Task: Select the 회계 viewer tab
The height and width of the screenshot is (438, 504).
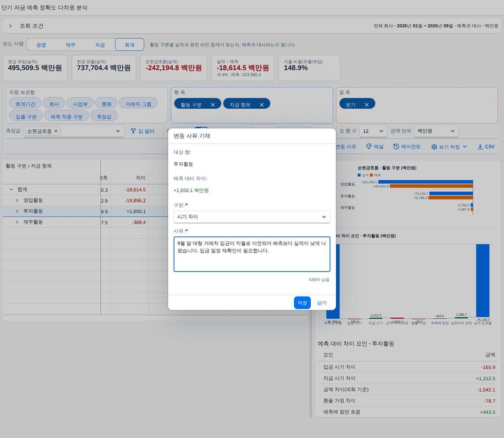Action: click(130, 45)
